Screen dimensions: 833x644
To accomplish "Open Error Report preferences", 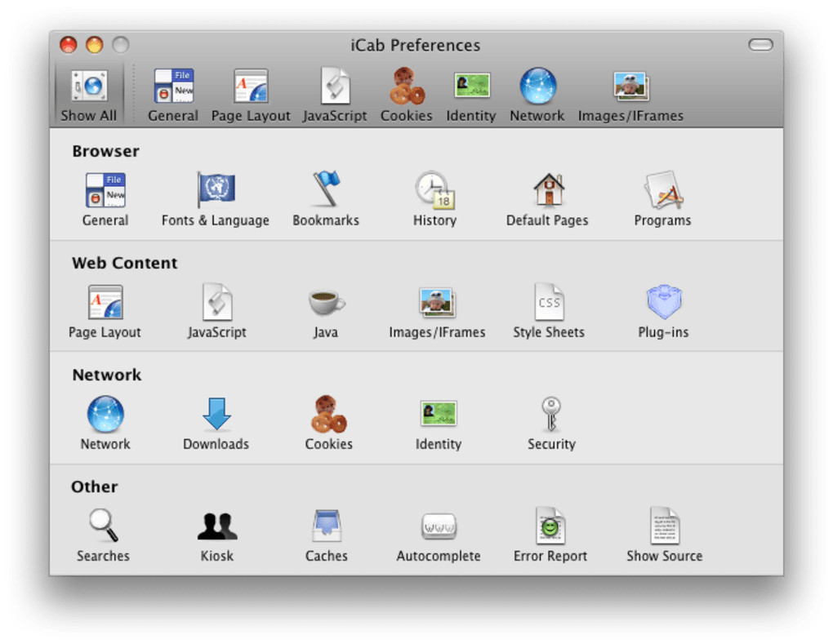I will point(550,535).
